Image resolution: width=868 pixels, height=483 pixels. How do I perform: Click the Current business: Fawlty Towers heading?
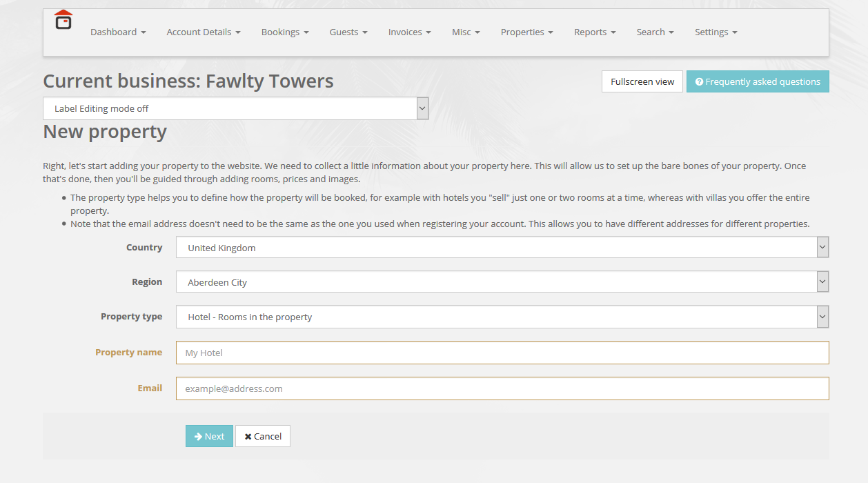tap(188, 81)
